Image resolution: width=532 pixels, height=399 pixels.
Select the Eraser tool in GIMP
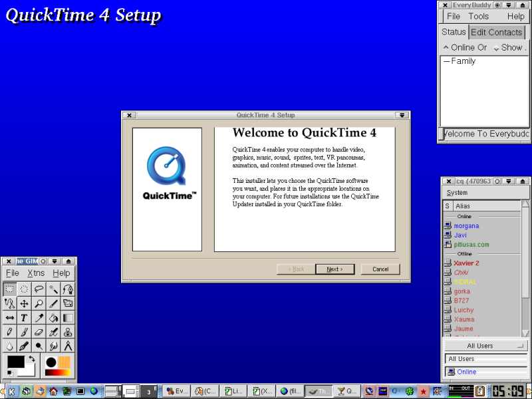point(39,332)
